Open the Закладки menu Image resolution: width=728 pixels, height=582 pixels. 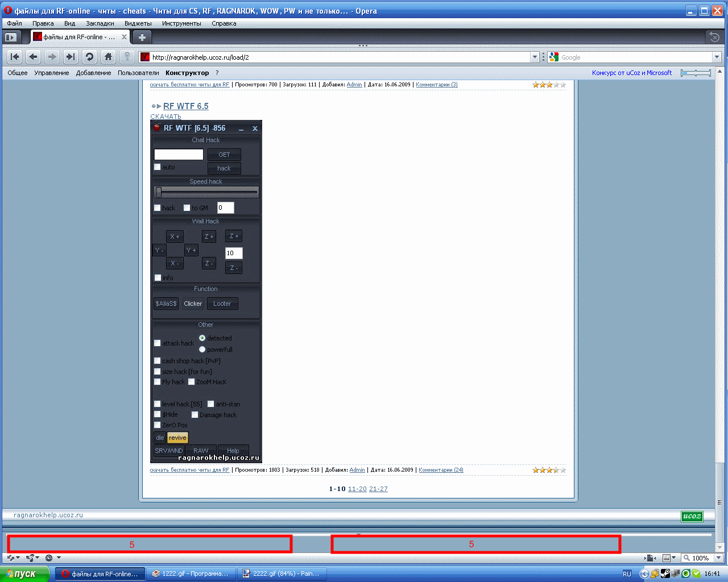[100, 23]
